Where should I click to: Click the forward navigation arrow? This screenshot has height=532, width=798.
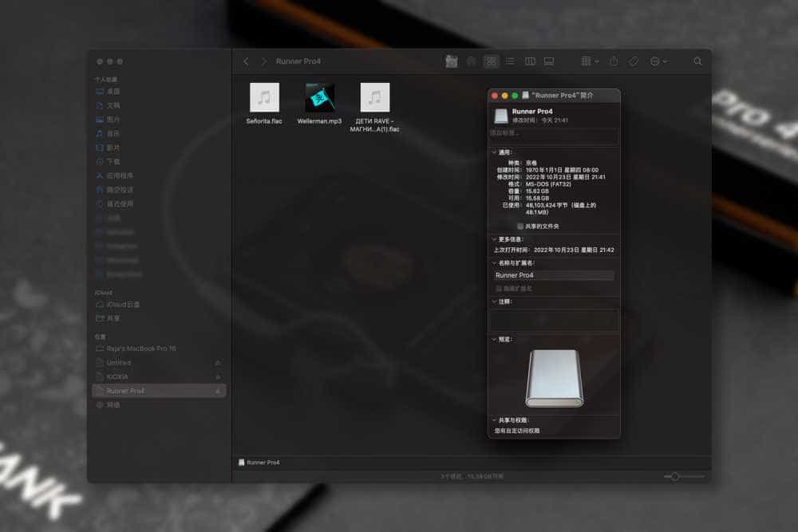point(265,61)
